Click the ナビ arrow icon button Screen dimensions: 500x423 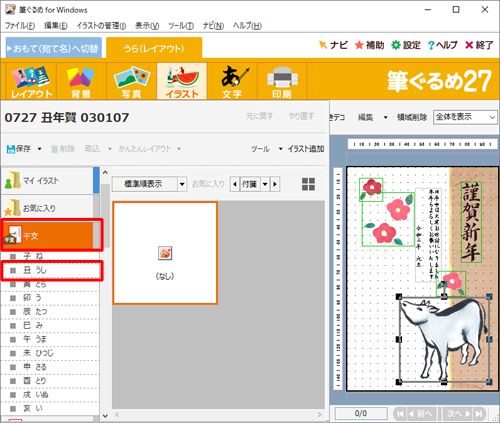click(333, 45)
